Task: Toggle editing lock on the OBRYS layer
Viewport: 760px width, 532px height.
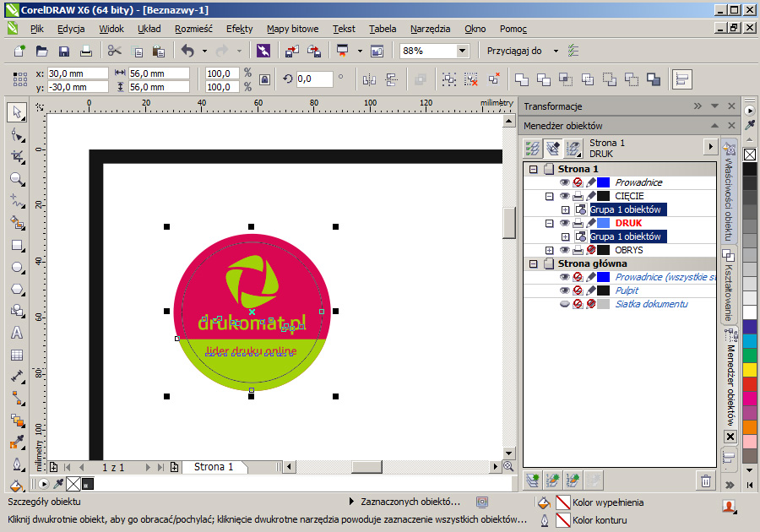Action: click(591, 251)
